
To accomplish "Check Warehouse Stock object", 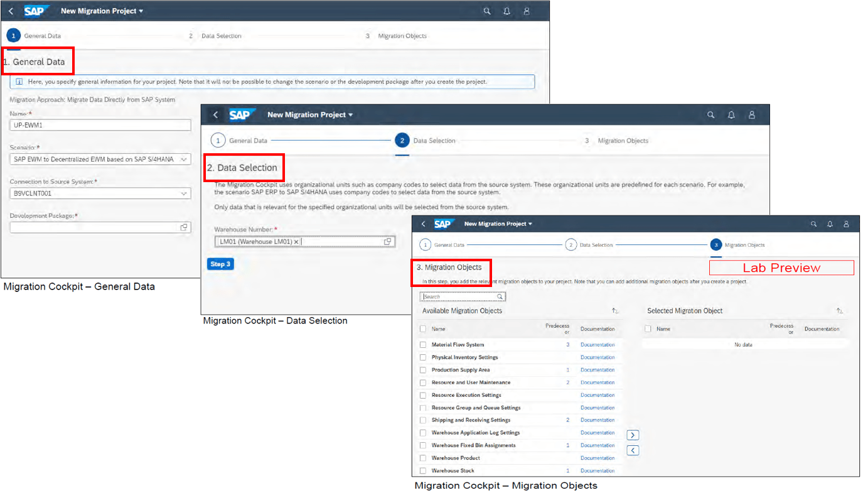I will pyautogui.click(x=423, y=470).
